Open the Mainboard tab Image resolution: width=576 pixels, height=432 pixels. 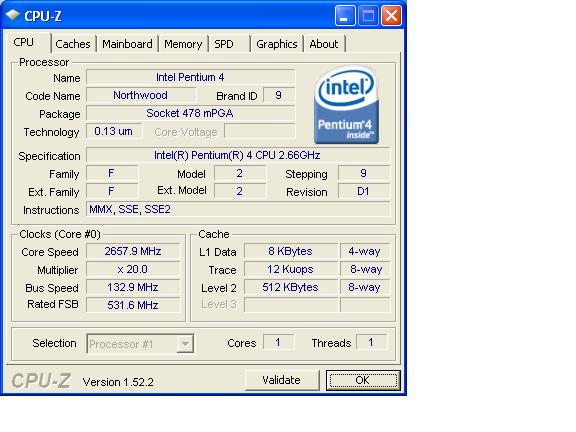coord(127,44)
